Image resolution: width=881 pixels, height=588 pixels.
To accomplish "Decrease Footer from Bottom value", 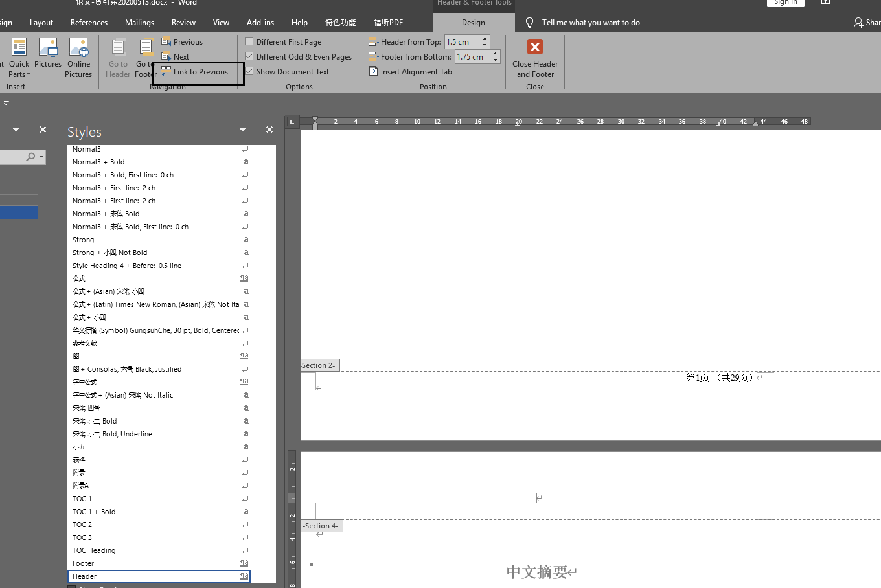I will pyautogui.click(x=496, y=60).
